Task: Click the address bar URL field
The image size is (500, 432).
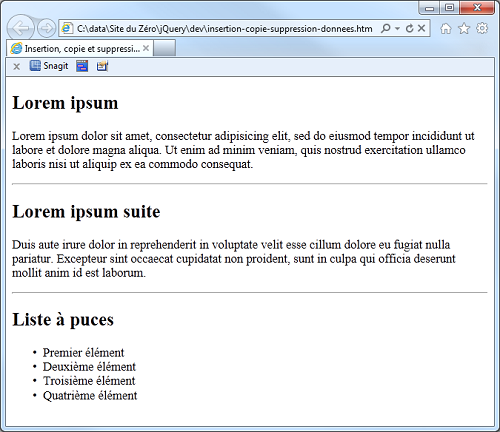Action: 225,29
